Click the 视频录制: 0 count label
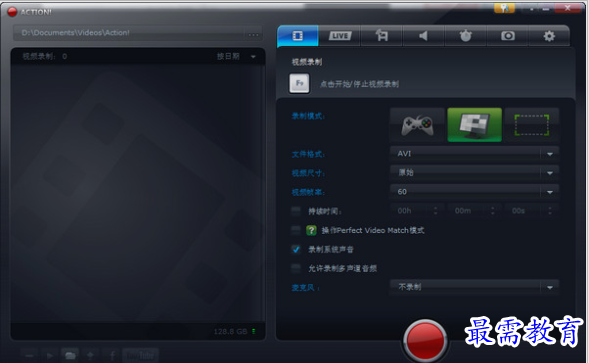Viewport: 589px width, 363px height. pos(45,56)
